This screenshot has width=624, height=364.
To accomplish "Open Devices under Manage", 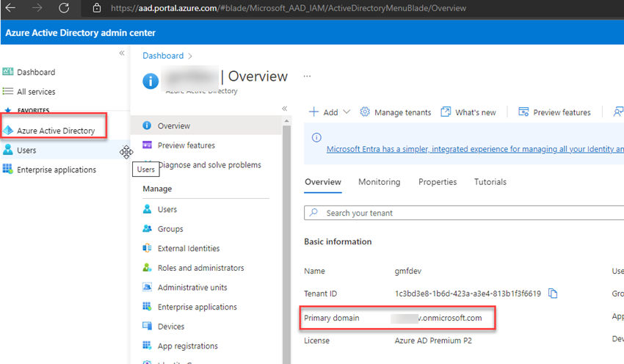I will pos(171,327).
